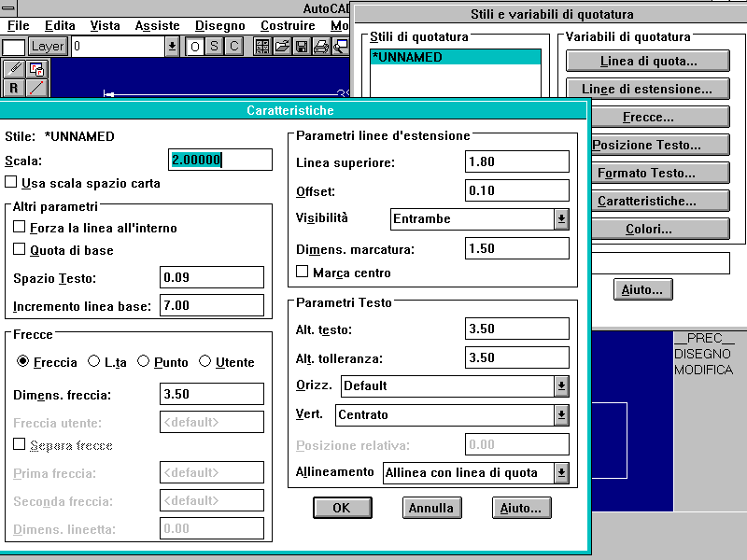The image size is (747, 560).
Task: Click the Separa frecce checkbox
Action: pos(19,444)
